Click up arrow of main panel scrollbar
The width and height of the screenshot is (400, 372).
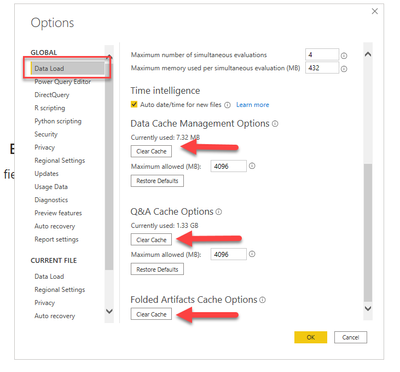tap(368, 54)
